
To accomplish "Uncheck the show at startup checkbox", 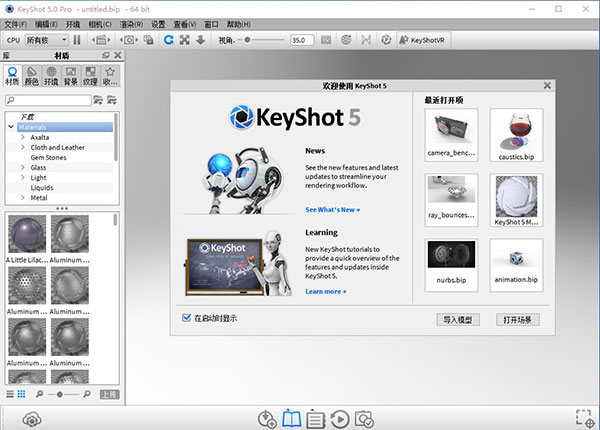I will [x=187, y=318].
